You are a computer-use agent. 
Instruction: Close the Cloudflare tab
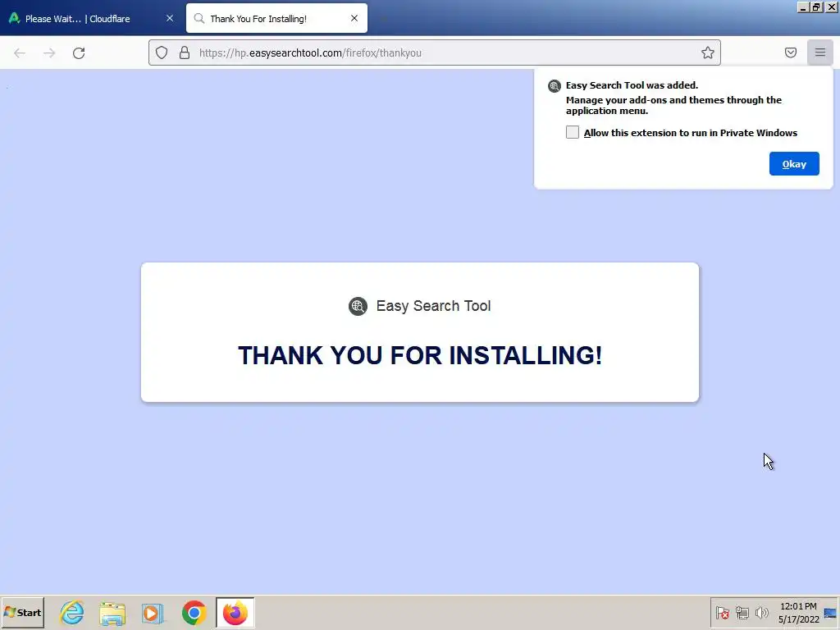pyautogui.click(x=170, y=18)
